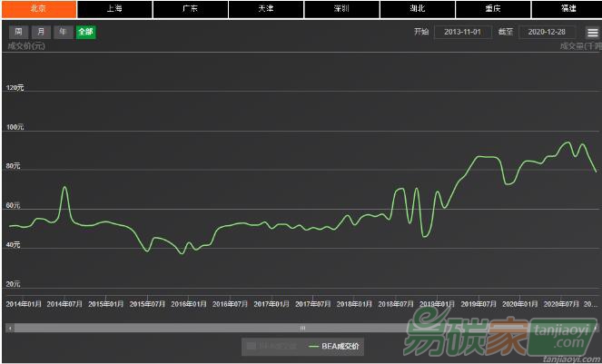Go to the 天津 tab

pyautogui.click(x=265, y=8)
